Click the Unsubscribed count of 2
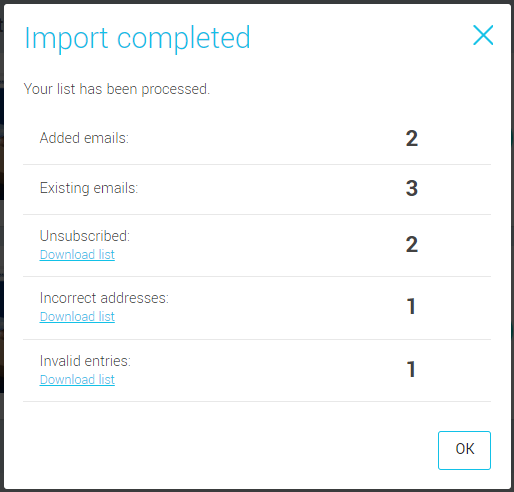 (x=412, y=245)
